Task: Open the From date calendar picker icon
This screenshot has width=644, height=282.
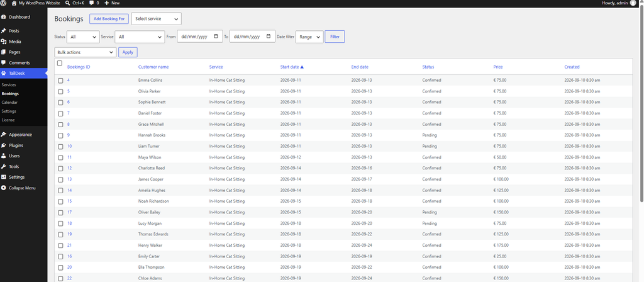Action: pyautogui.click(x=216, y=36)
